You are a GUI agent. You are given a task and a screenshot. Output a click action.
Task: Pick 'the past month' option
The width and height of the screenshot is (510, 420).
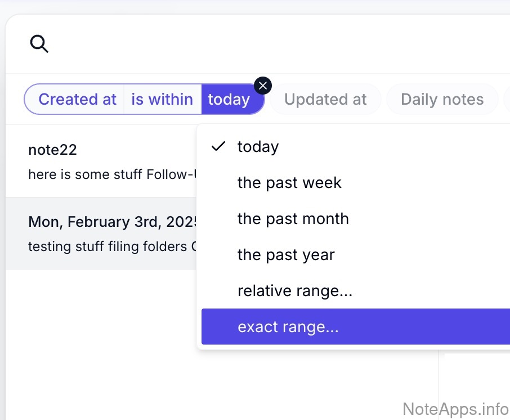click(293, 218)
